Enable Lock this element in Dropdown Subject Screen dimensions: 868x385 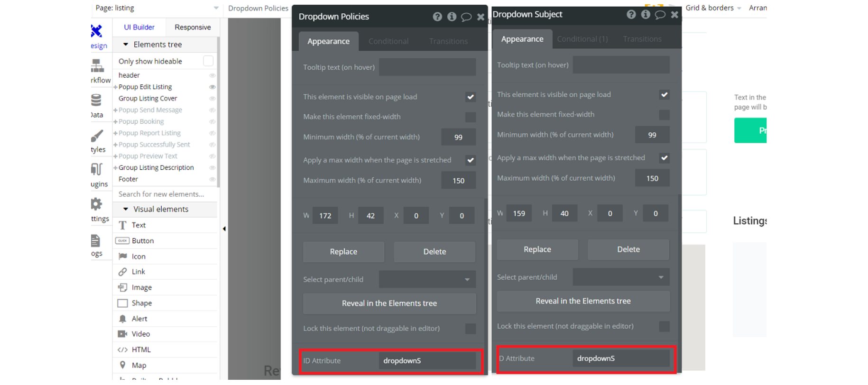coord(665,327)
